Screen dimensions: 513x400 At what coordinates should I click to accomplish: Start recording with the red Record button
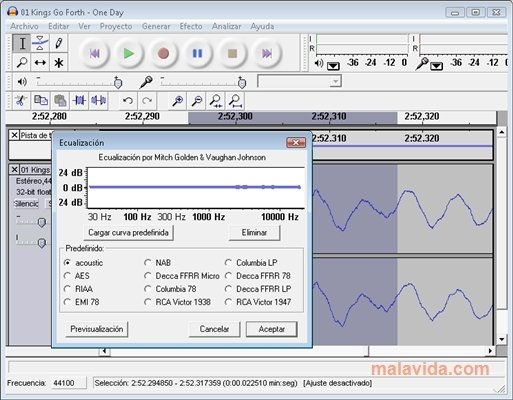click(163, 53)
